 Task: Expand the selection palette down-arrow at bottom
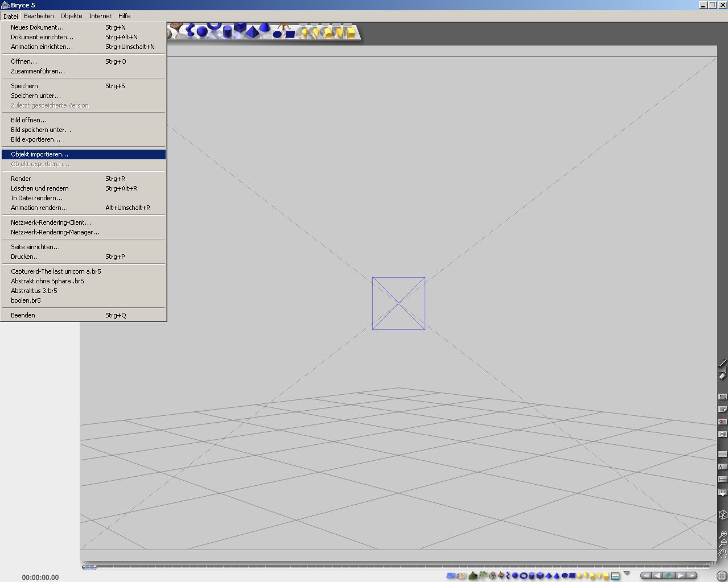tap(627, 572)
